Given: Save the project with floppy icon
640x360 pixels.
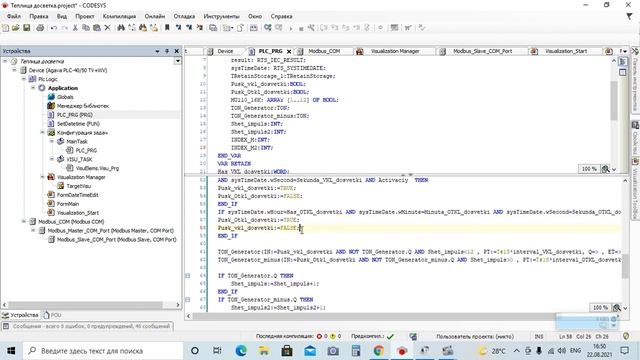Looking at the screenshot, I should click(x=27, y=28).
